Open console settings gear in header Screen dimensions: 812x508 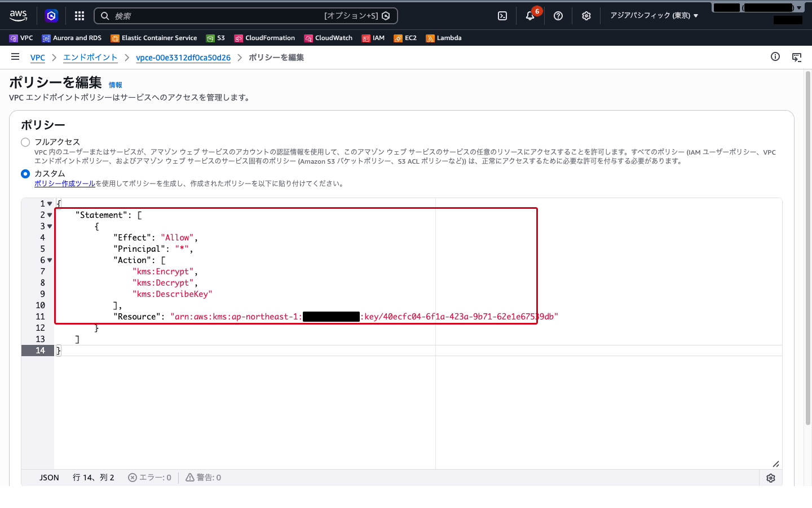pyautogui.click(x=586, y=16)
